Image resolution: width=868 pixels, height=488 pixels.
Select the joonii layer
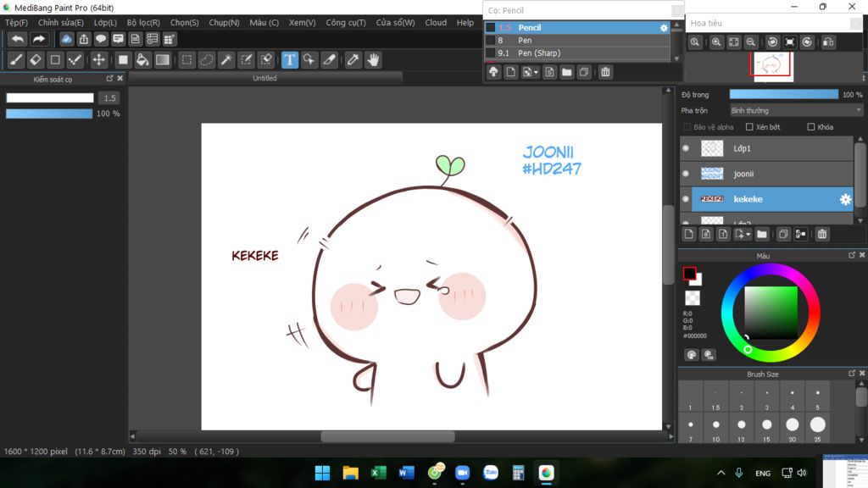point(772,174)
